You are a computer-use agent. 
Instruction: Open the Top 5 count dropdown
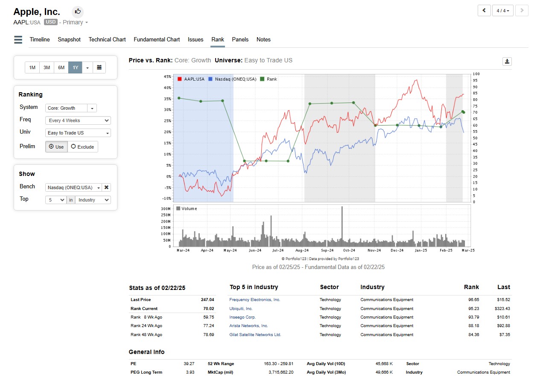[56, 200]
